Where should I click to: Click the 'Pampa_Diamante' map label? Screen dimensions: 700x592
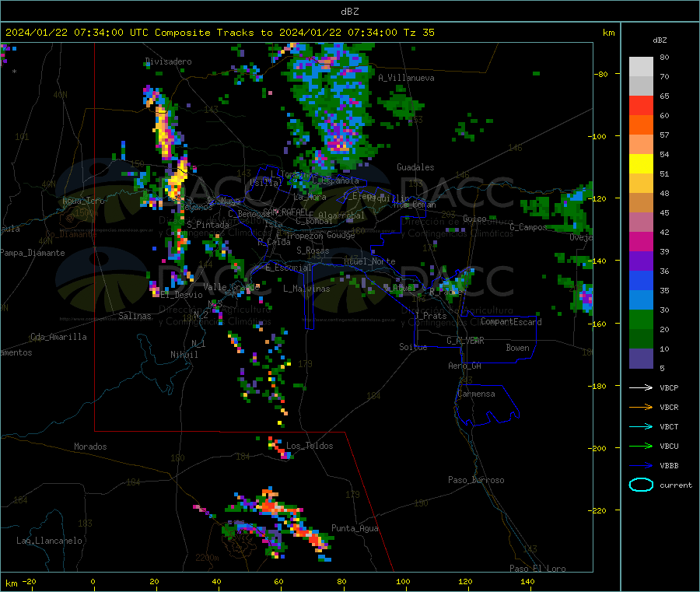32,253
